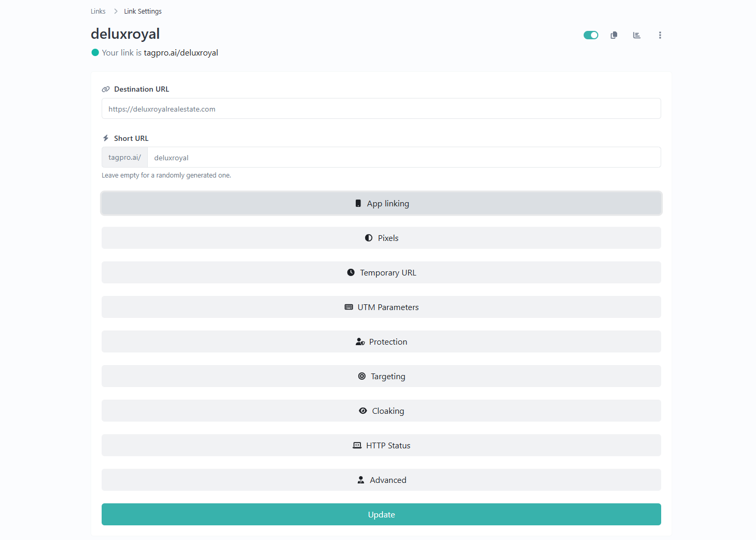Viewport: 756px width, 540px height.
Task: Click the Destination URL input field
Action: [x=381, y=108]
